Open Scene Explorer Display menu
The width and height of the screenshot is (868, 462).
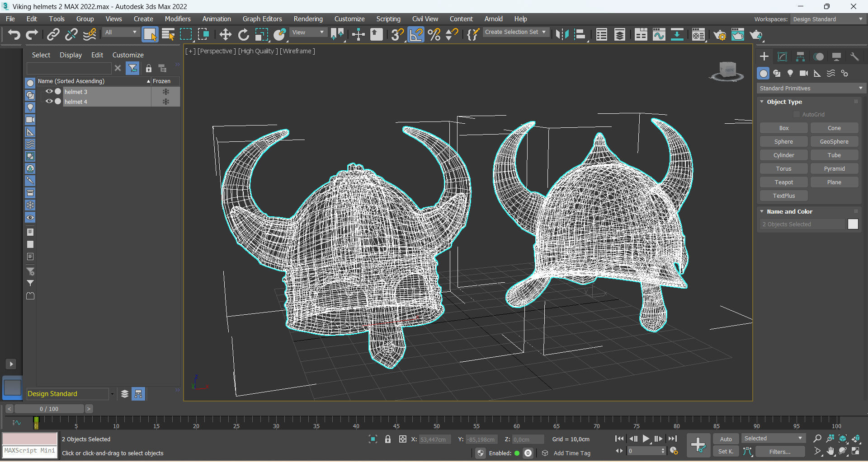coord(71,55)
